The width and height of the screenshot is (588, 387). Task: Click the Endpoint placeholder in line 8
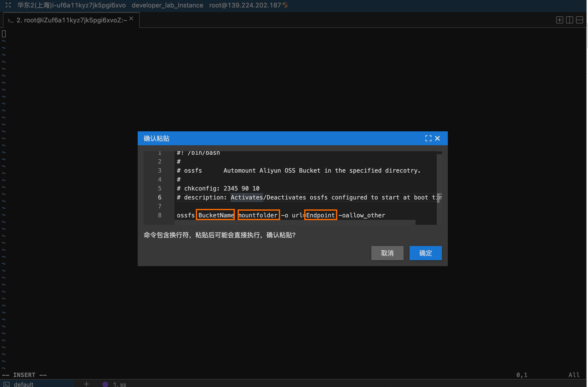point(321,215)
